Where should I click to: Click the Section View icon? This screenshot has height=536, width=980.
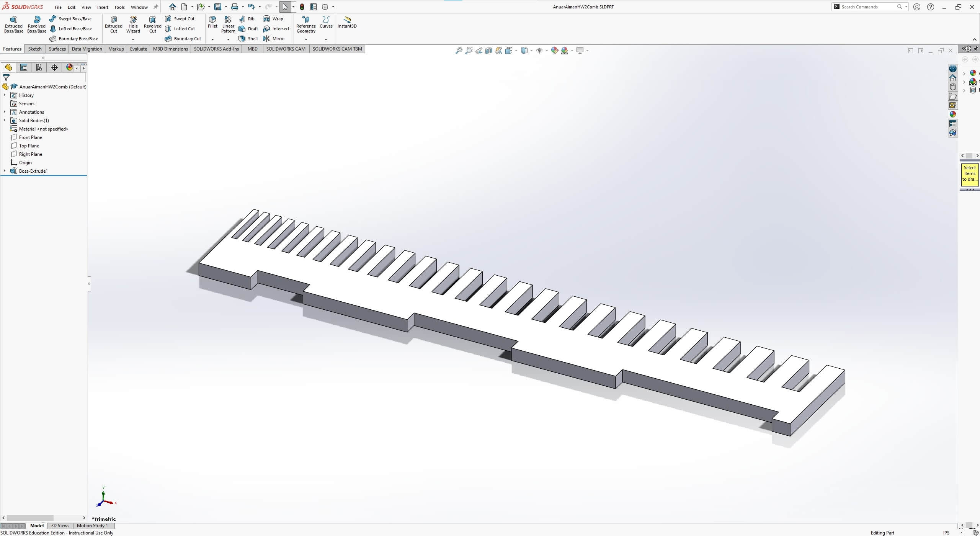(x=489, y=51)
